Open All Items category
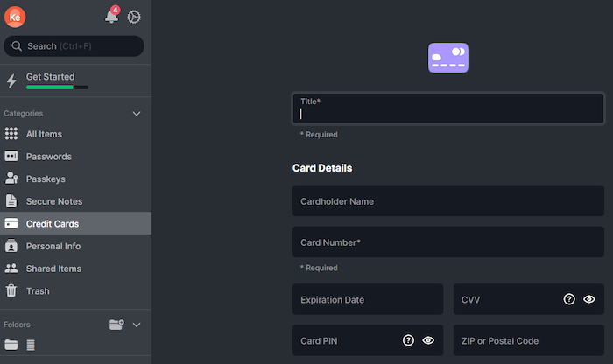This screenshot has height=364, width=613. click(76, 134)
